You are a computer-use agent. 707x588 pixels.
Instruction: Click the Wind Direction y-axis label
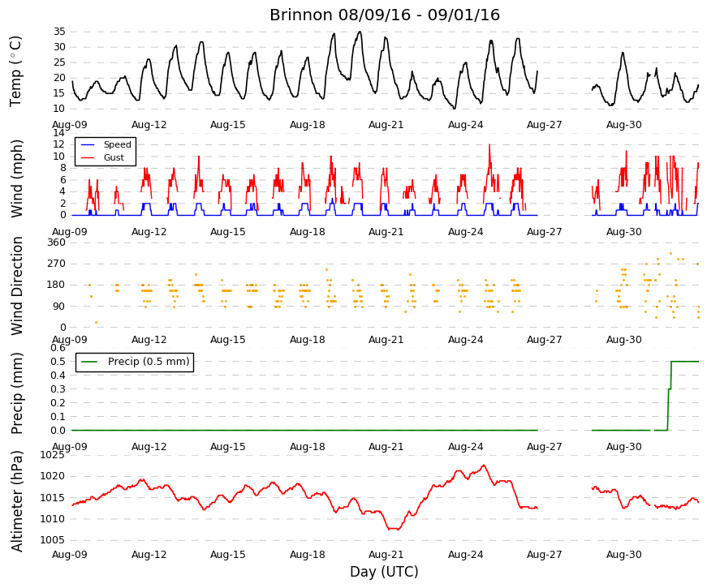16,285
